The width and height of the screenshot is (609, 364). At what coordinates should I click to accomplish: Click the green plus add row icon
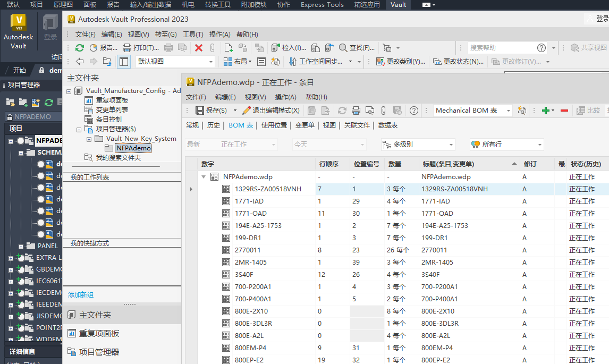point(546,111)
